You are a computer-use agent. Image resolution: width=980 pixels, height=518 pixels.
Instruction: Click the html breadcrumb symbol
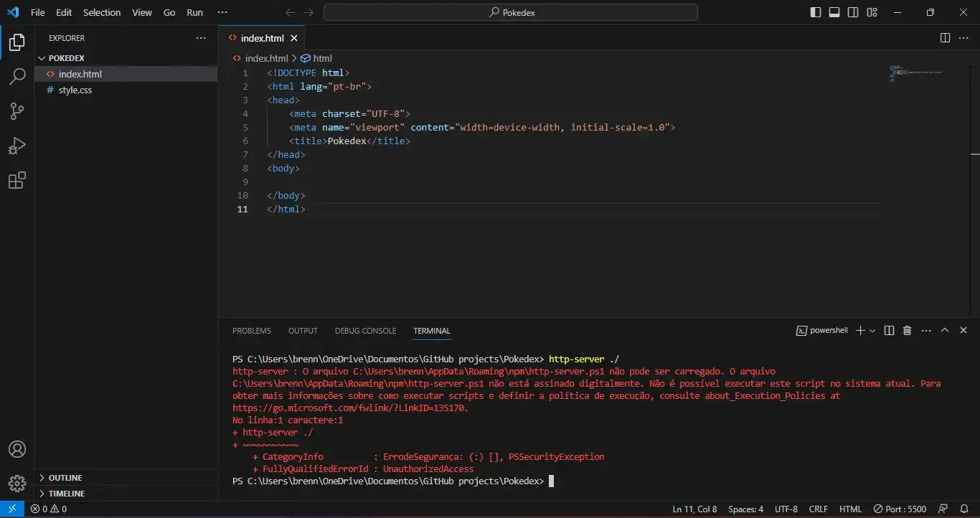(316, 58)
